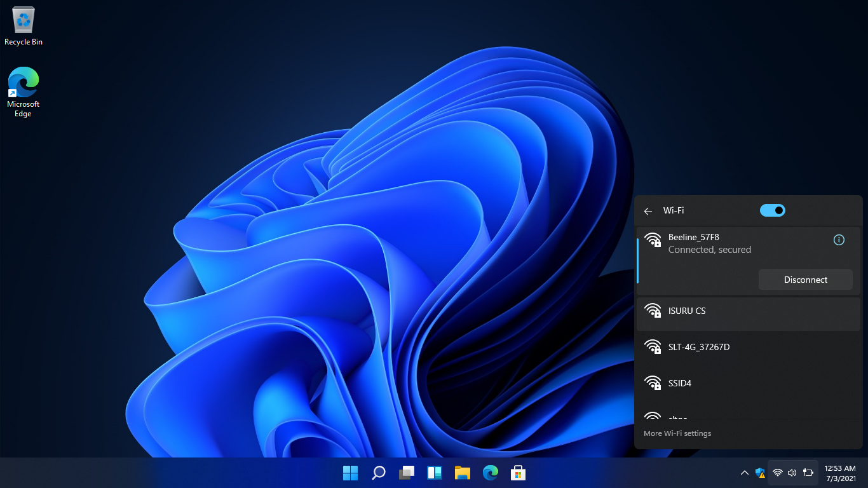
Task: Open Microsoft Edge desktop shortcut
Action: pos(23,92)
